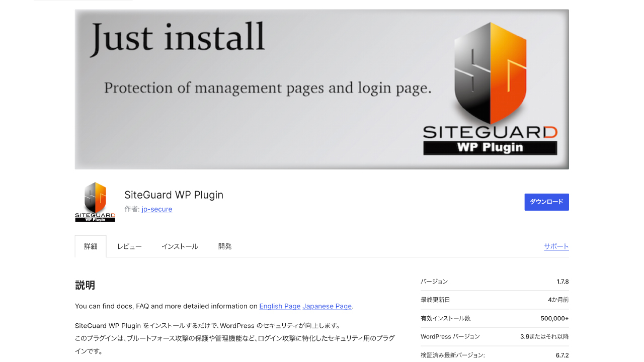The width and height of the screenshot is (644, 362).
Task: Select the tested version 6.7.2
Action: 562,355
